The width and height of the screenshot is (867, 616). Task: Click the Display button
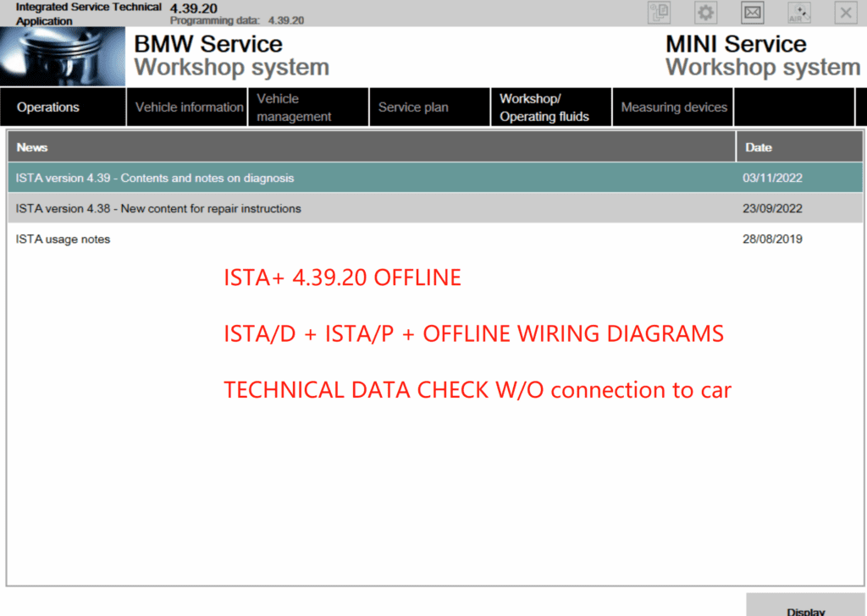(805, 606)
